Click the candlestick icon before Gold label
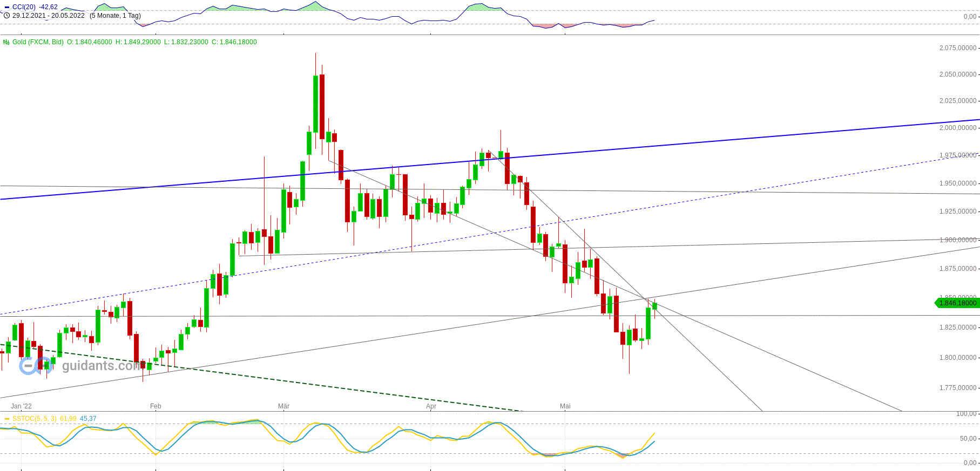The image size is (980, 471). [x=6, y=42]
